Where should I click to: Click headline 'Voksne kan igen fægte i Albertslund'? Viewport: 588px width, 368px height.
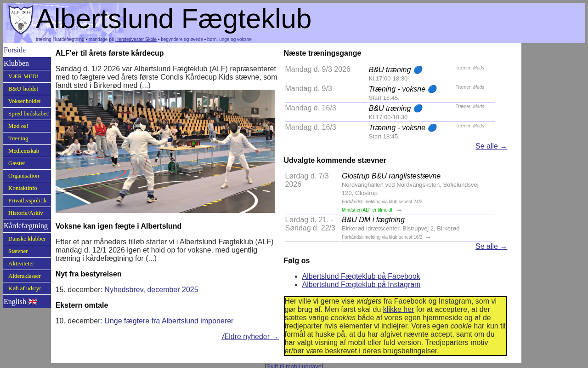point(119,226)
